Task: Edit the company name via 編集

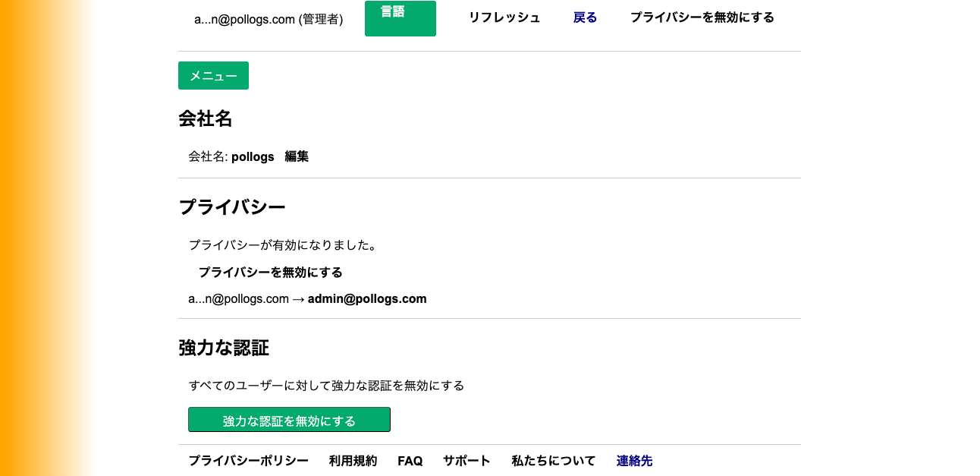Action: click(x=297, y=157)
